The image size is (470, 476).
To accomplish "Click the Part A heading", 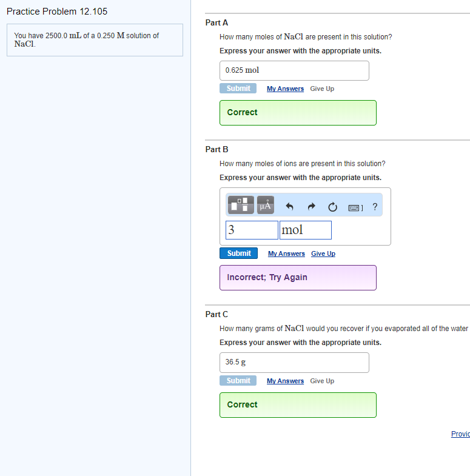I will coord(217,23).
